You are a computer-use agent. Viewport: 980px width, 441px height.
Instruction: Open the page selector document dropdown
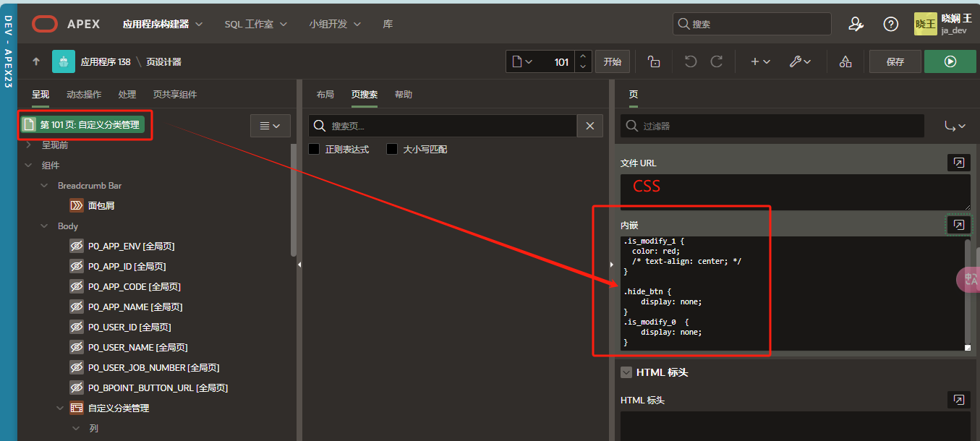[x=522, y=62]
